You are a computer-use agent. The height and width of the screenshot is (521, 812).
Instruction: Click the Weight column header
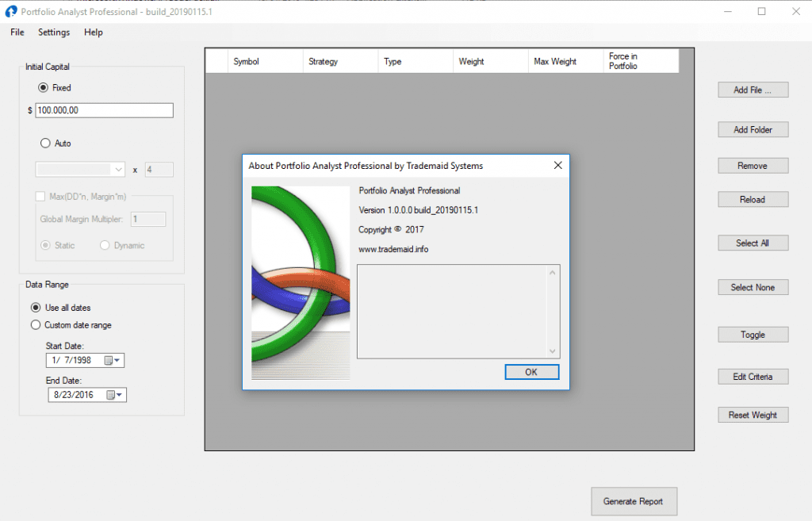point(490,61)
